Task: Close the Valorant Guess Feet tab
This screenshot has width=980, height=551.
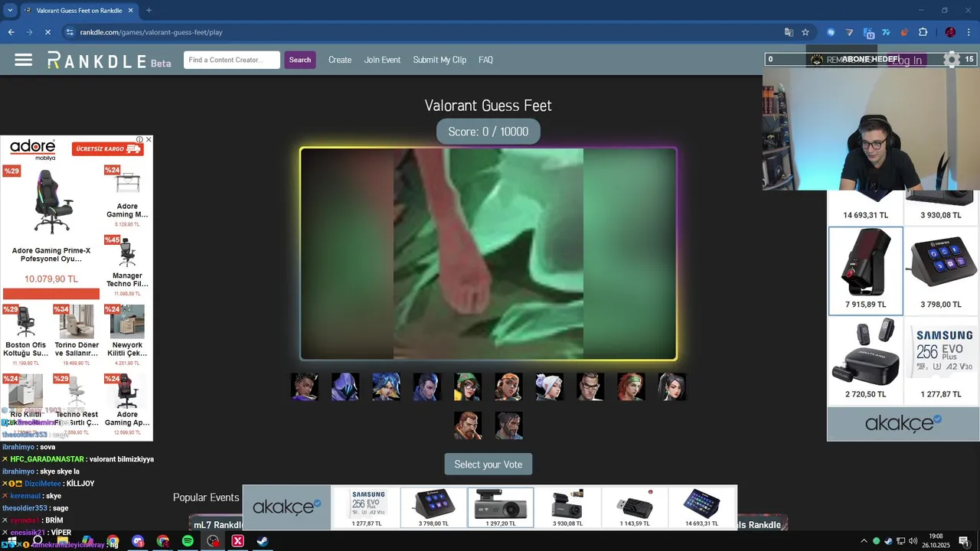Action: pos(130,10)
